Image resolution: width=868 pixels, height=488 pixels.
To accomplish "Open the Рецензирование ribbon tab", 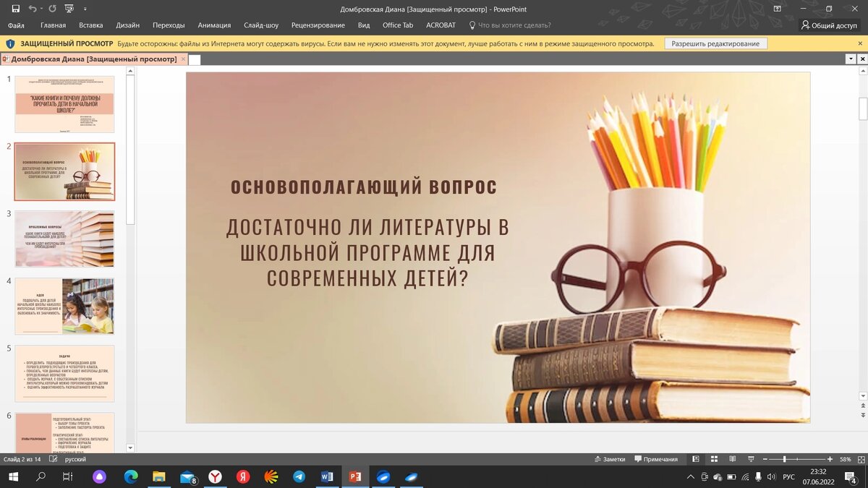I will [318, 25].
